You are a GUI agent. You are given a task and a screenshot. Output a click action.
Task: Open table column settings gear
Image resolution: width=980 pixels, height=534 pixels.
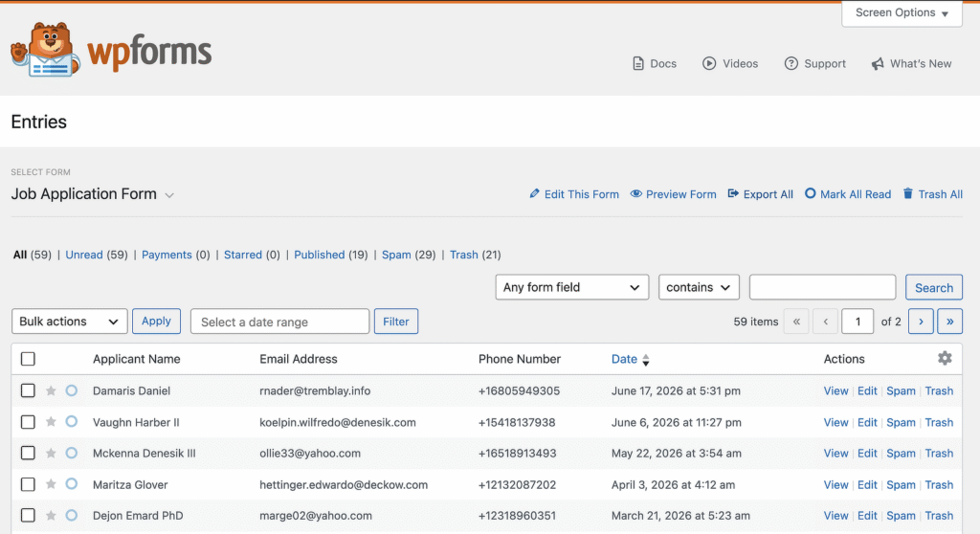945,358
